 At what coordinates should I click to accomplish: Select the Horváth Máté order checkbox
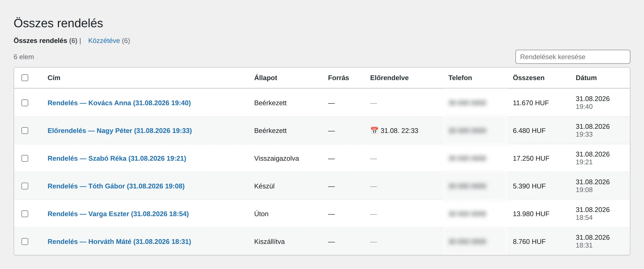(x=25, y=242)
